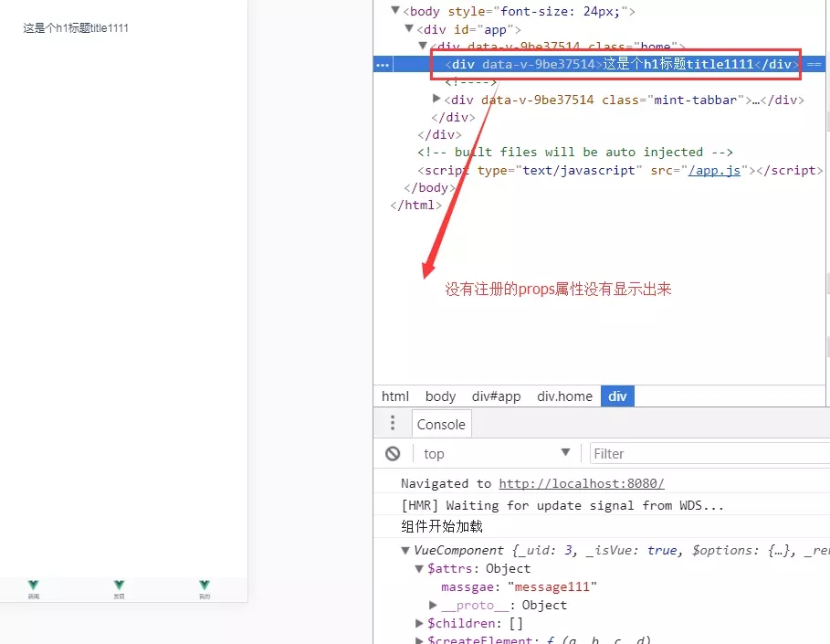Expand the div.mint-tabbar element node
Viewport: 830px width, 644px height.
point(436,100)
